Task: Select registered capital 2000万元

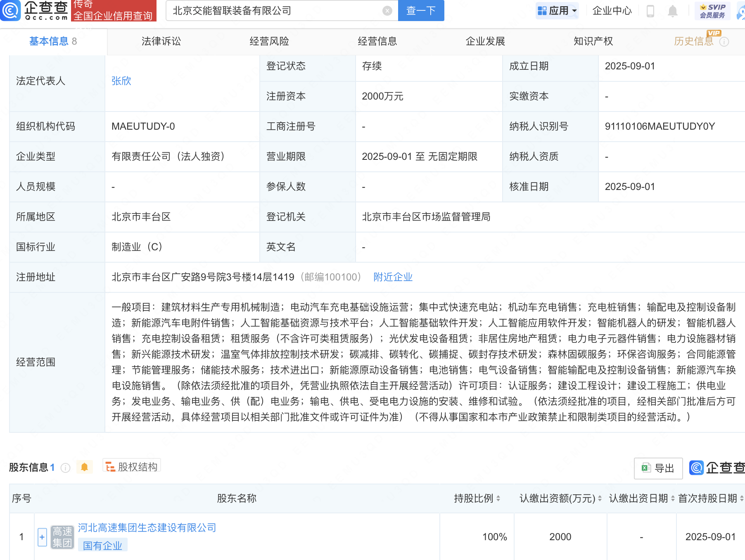Action: pyautogui.click(x=382, y=96)
